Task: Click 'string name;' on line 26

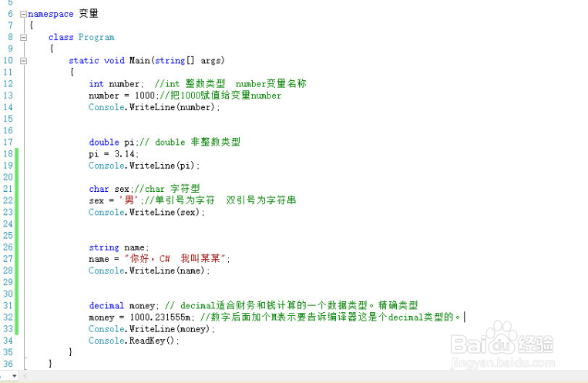Action: pyautogui.click(x=119, y=247)
